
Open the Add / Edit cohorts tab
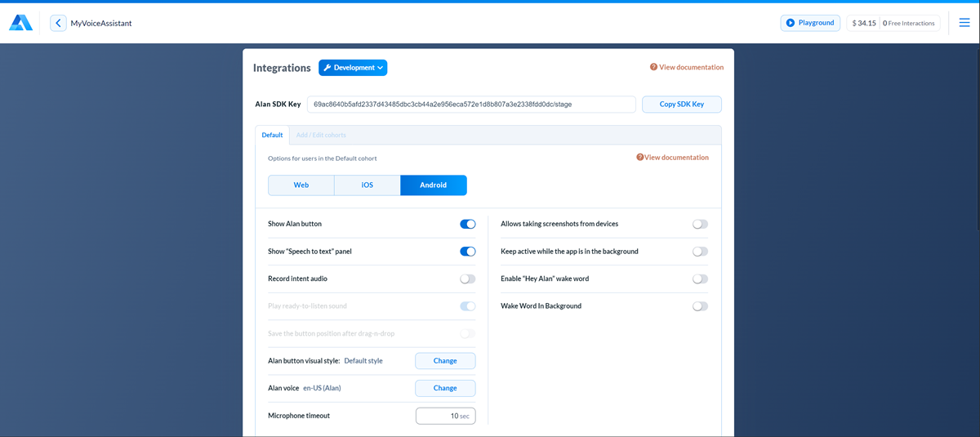pos(321,136)
